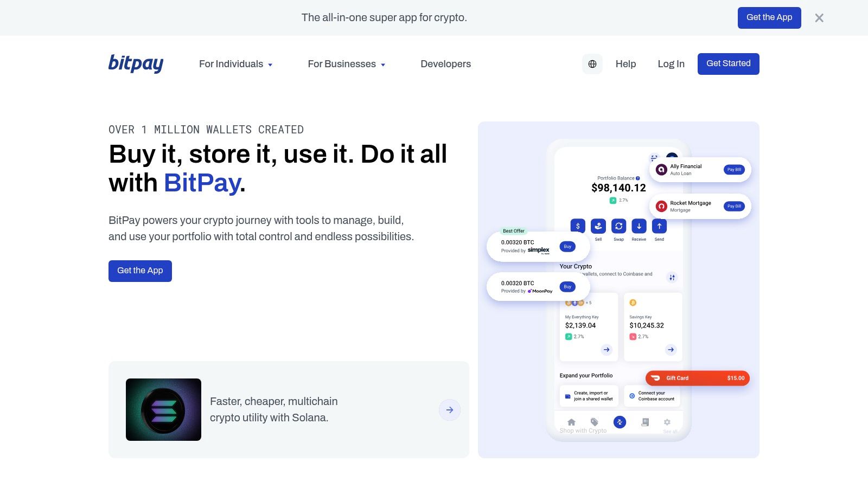
Task: Open the settings gear in the app's bottom bar
Action: pyautogui.click(x=667, y=422)
